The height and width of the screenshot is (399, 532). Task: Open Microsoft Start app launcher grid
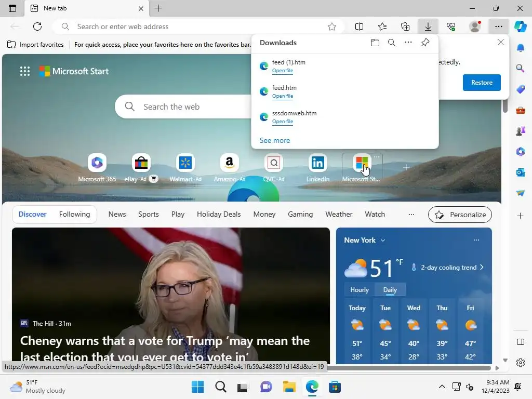click(x=25, y=71)
